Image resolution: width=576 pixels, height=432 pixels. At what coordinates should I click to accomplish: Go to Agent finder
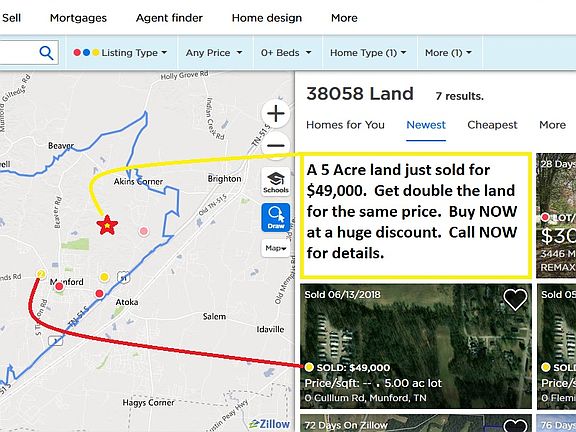click(169, 18)
